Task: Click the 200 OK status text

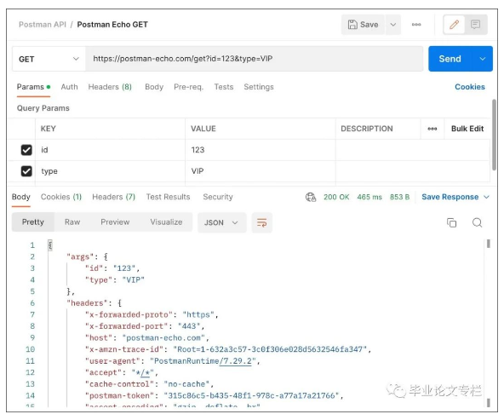Action: coord(336,197)
